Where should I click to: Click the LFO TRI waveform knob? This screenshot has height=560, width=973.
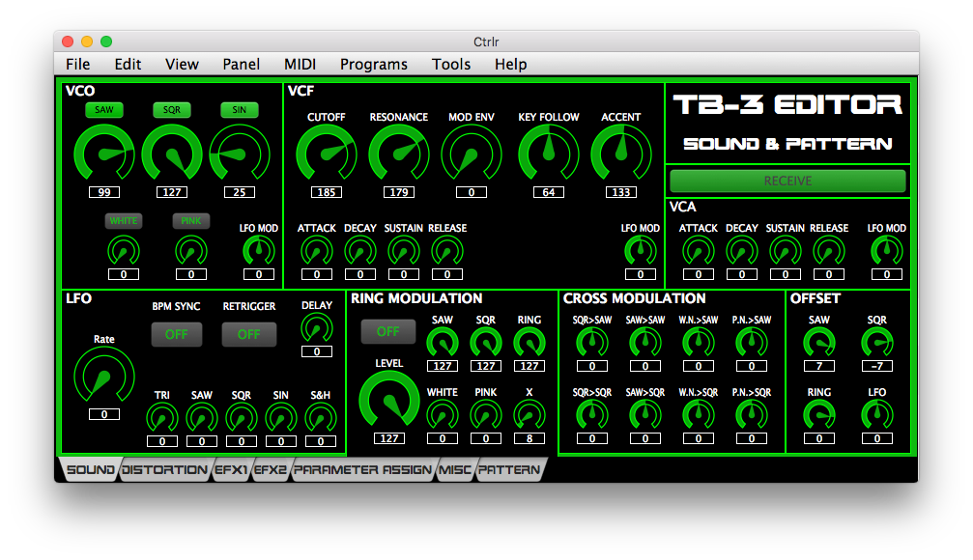162,418
